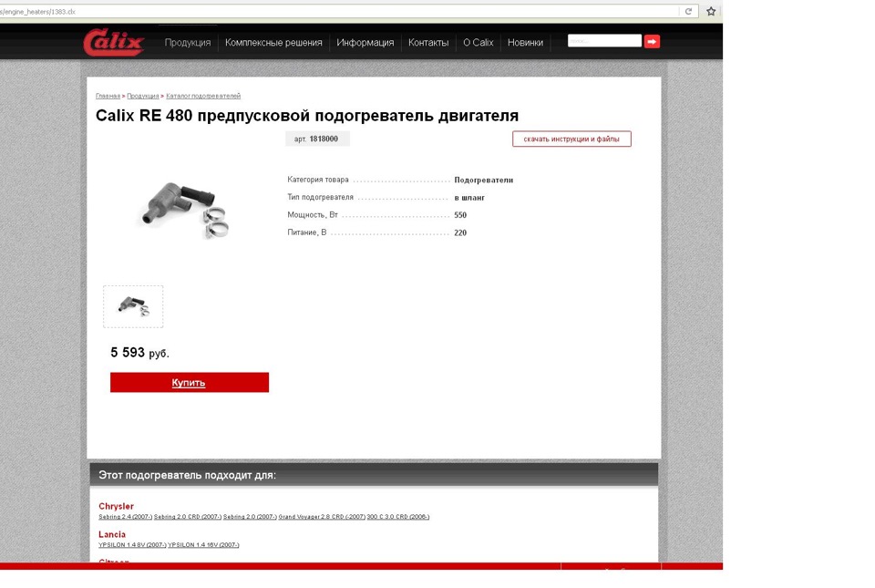Click the Chrysler brand heading

116,506
